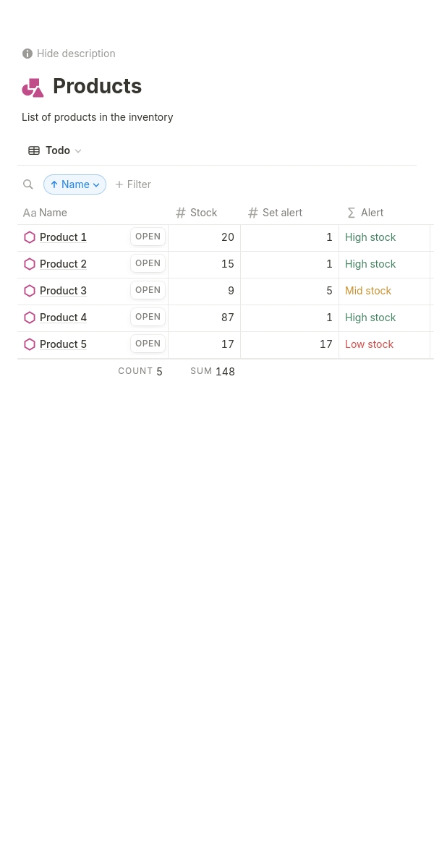
Task: Click the table view icon beside Todo
Action: point(34,150)
